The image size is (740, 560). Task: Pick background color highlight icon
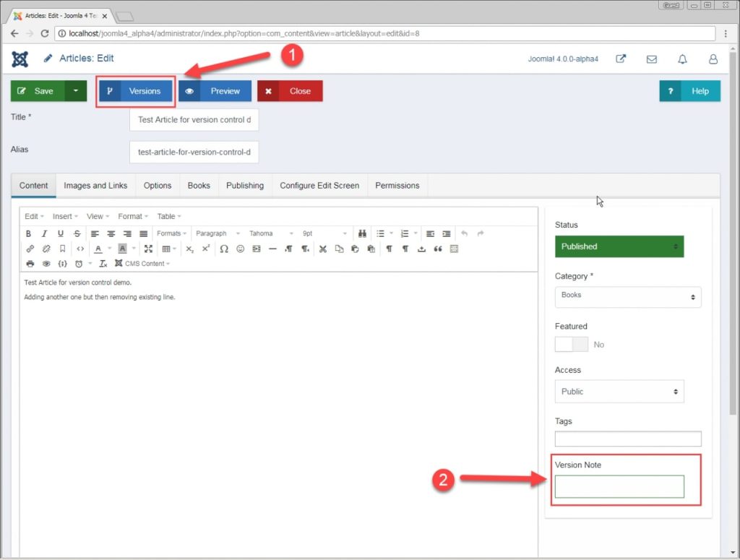(x=122, y=249)
